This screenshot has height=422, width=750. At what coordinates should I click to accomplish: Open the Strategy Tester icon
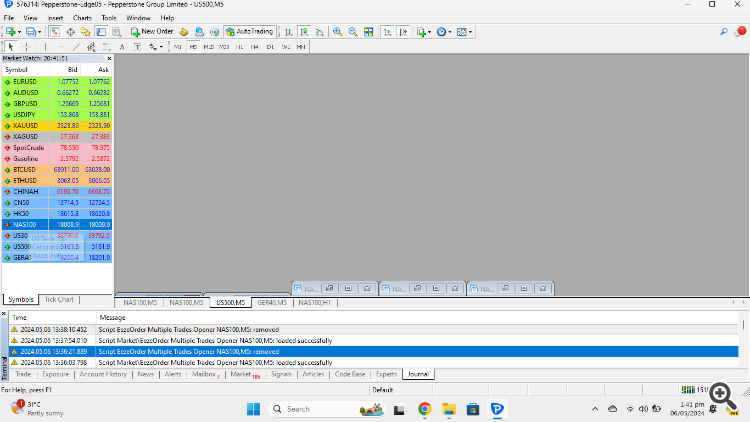(117, 32)
